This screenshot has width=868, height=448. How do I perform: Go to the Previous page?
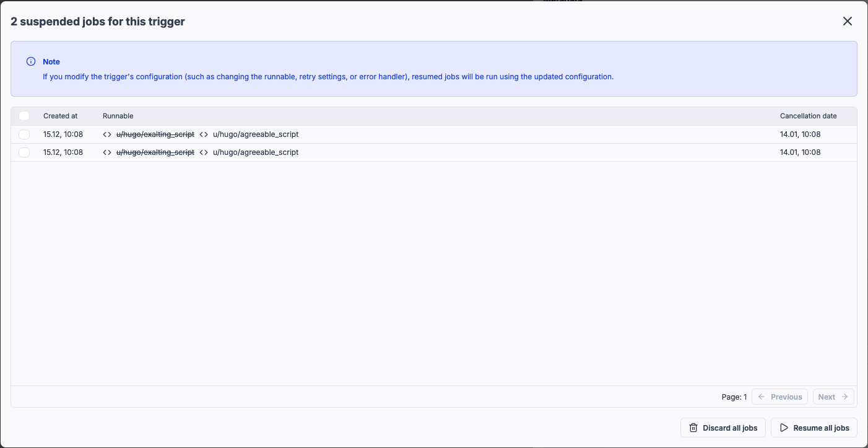[x=779, y=397]
